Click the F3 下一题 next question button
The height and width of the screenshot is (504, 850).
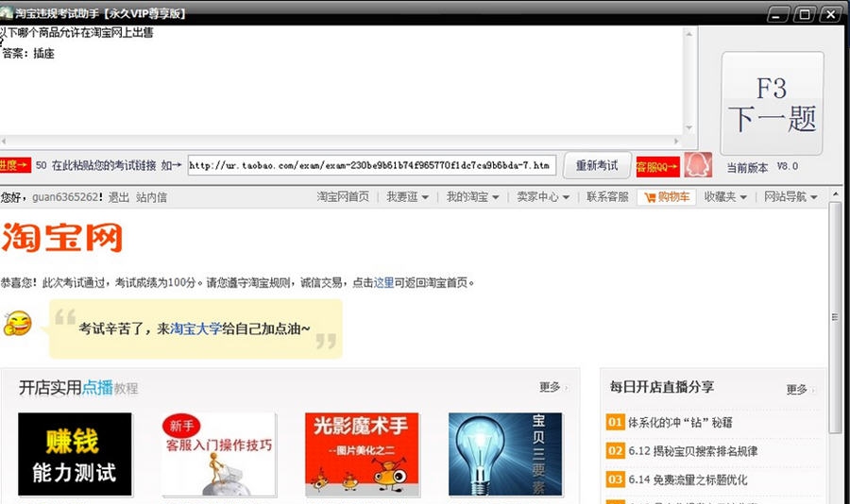[772, 104]
